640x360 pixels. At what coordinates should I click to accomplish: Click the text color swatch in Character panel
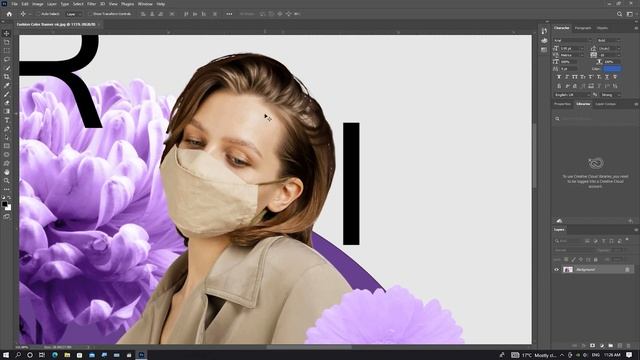pos(612,69)
